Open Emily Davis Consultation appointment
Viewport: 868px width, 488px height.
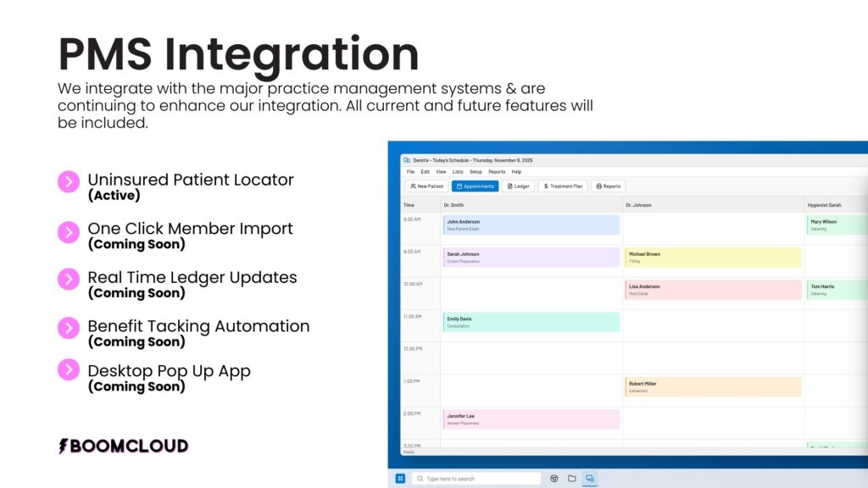(531, 322)
